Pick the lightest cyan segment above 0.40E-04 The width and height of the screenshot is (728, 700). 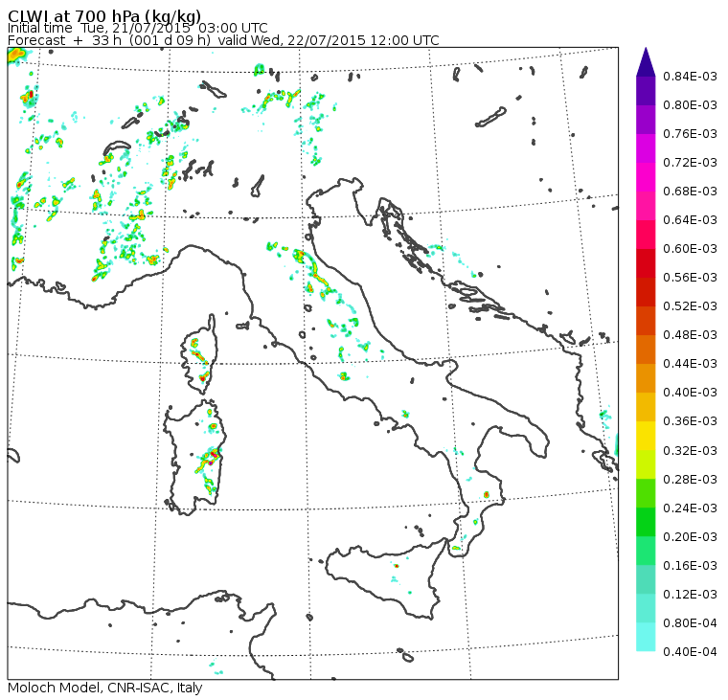(x=646, y=638)
